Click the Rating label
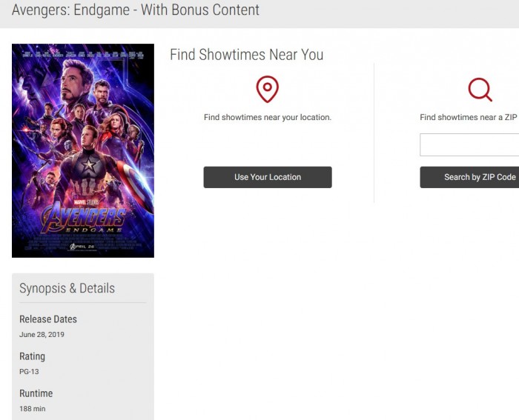Screen dimensions: 519x420 [32, 356]
